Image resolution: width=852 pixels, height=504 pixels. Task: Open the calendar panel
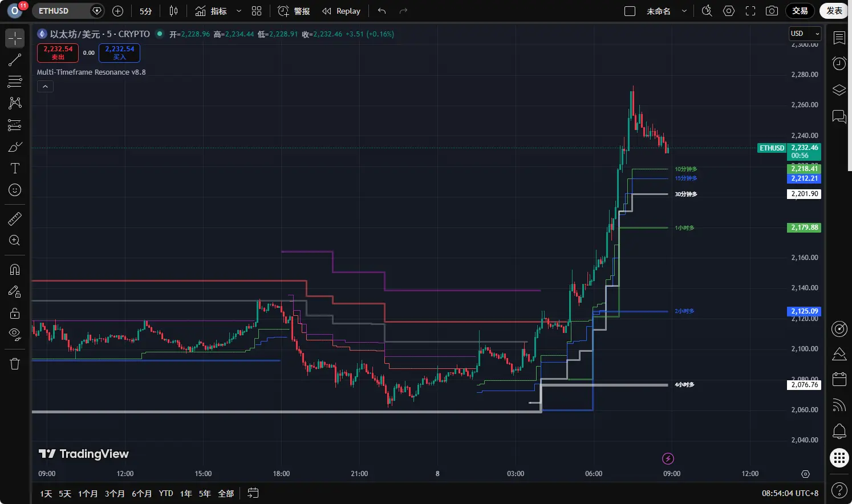839,379
